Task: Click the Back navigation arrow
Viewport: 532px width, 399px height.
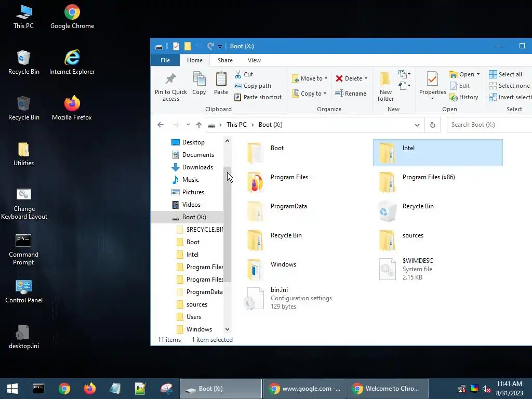Action: pyautogui.click(x=161, y=125)
